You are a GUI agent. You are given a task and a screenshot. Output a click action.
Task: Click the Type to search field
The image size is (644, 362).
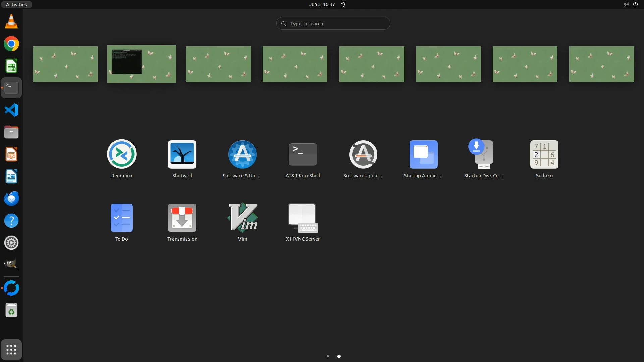click(333, 24)
